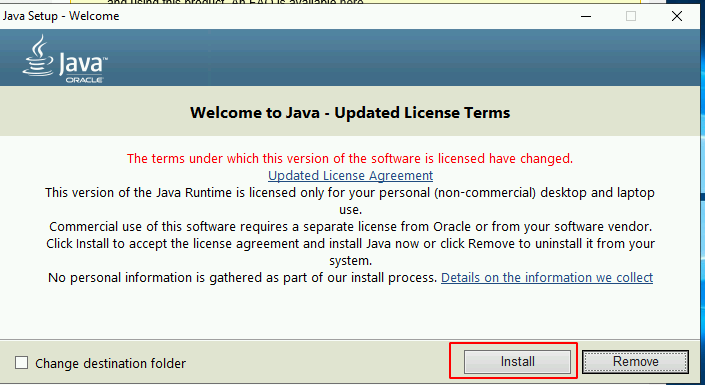
Task: Enable the Change destination folder checkbox
Action: point(21,363)
